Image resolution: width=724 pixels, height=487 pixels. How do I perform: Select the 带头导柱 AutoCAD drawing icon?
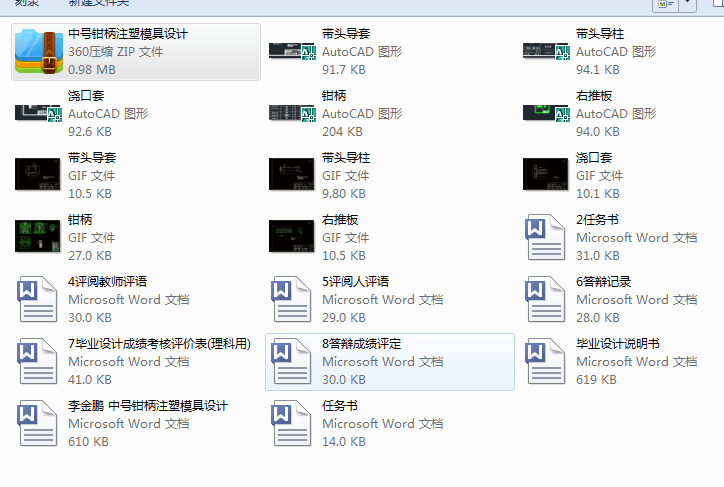[546, 51]
